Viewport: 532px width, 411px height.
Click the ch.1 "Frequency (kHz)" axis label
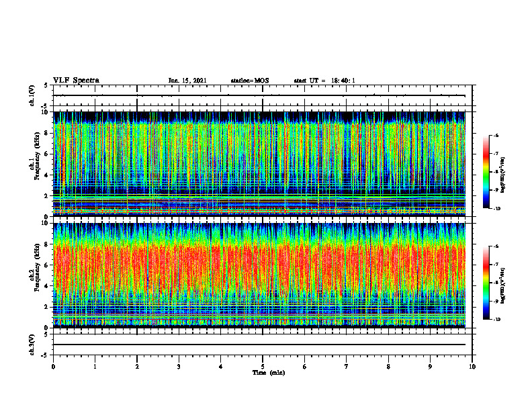click(37, 156)
